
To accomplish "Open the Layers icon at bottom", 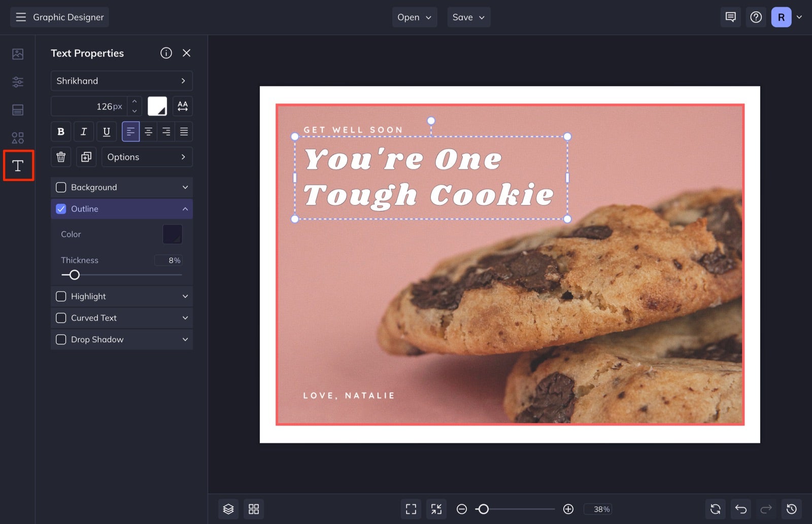I will click(x=228, y=509).
